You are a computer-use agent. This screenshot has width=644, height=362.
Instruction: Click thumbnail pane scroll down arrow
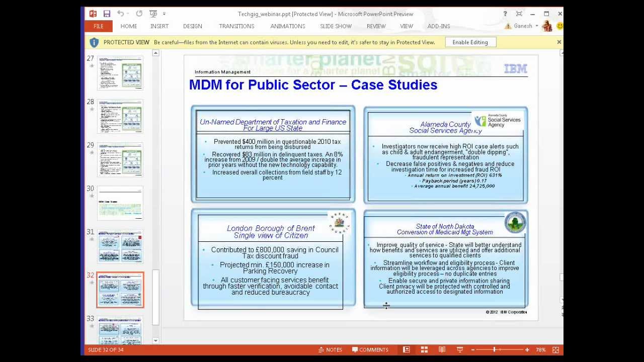click(x=155, y=340)
